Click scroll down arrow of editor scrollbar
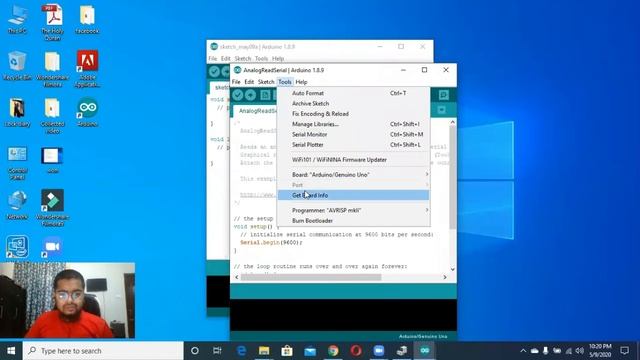 pyautogui.click(x=452, y=269)
